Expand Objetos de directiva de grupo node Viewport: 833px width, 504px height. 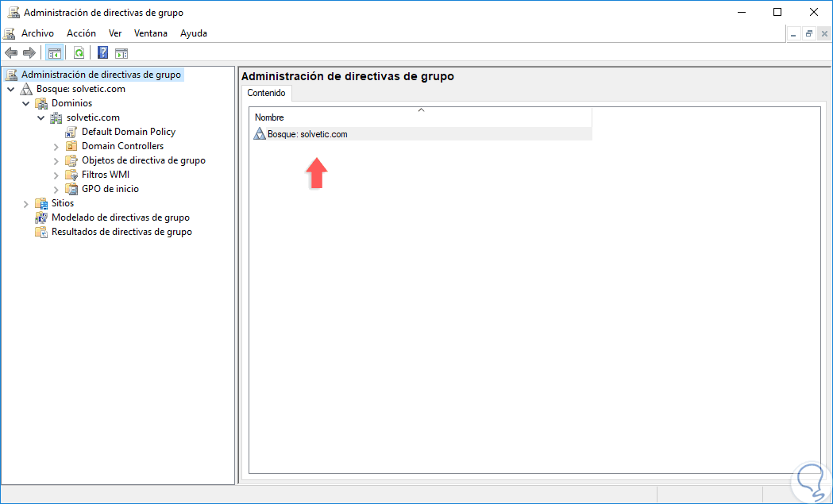coord(56,161)
